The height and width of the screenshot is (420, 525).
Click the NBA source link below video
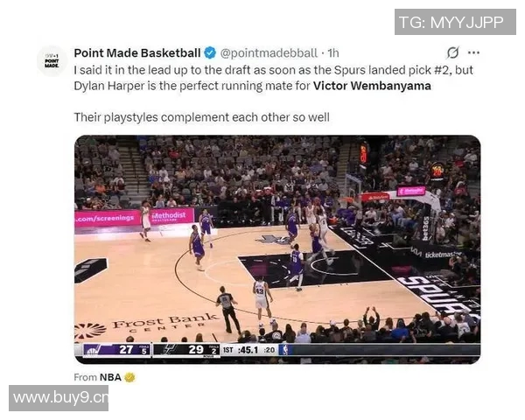point(110,377)
